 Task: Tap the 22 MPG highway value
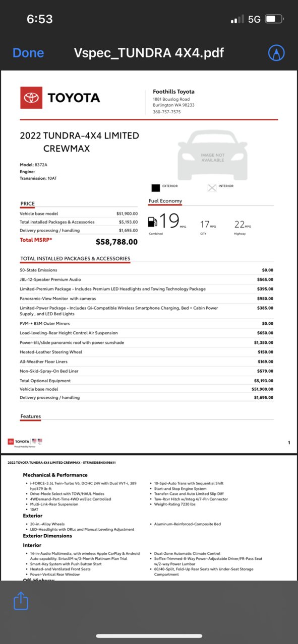(x=243, y=225)
